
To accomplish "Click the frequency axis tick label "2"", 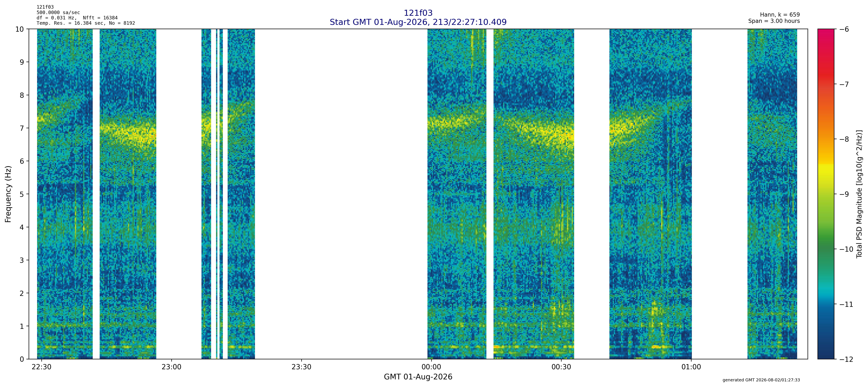I will pos(22,294).
